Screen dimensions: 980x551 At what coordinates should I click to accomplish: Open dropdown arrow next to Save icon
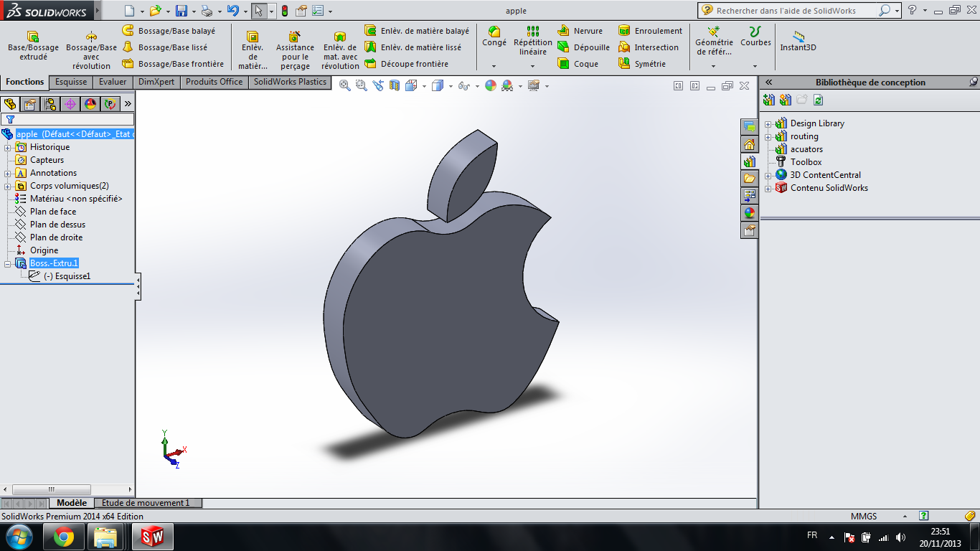tap(194, 11)
